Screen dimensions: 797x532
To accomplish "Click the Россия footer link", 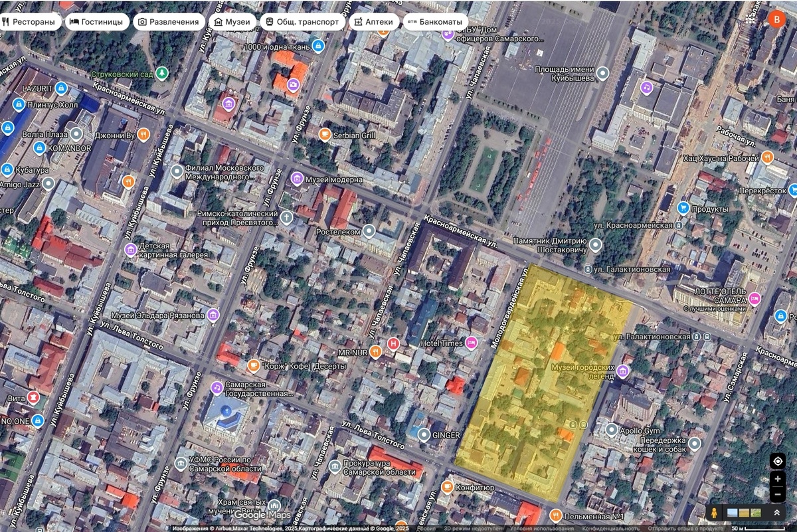I will (x=426, y=529).
